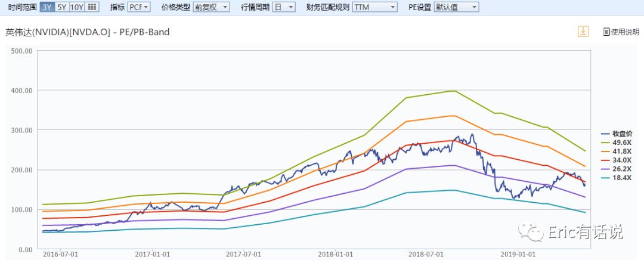Click the 300.00 y-axis label

coord(21,130)
